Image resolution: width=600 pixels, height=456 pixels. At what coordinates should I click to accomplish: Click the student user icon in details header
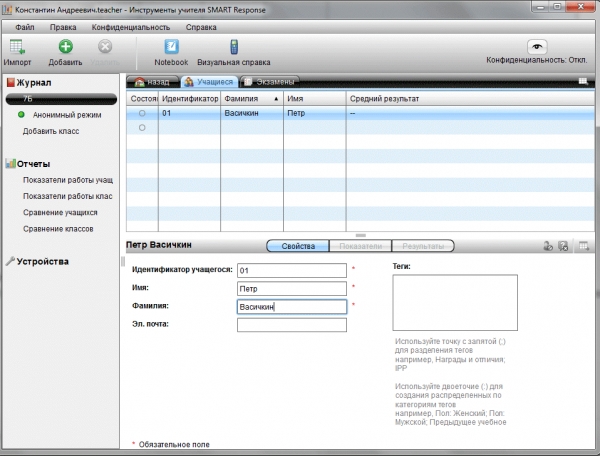pos(548,246)
